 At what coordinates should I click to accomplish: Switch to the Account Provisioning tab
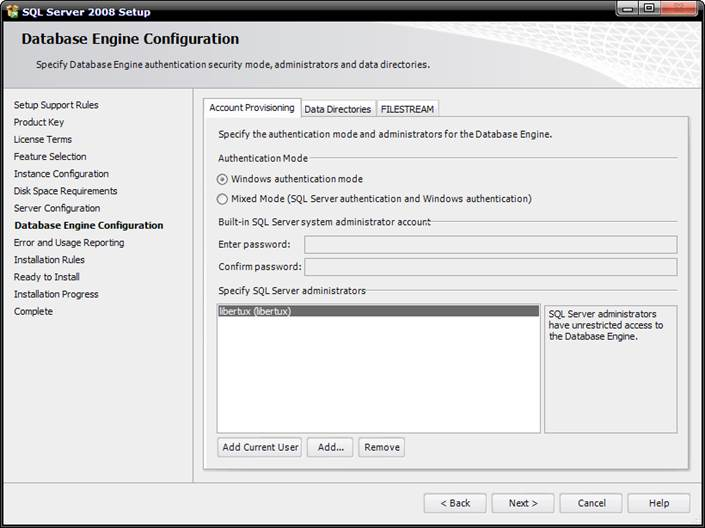pyautogui.click(x=252, y=108)
